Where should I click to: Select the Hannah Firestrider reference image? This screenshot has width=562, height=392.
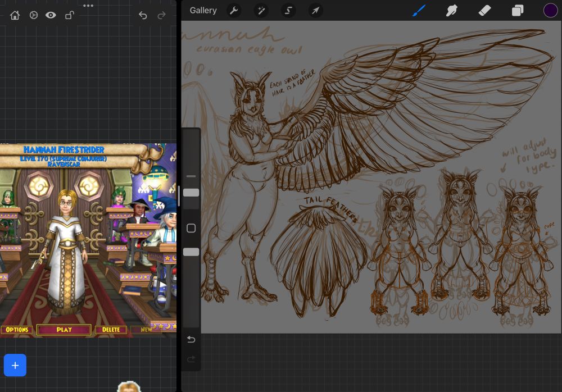pos(88,240)
